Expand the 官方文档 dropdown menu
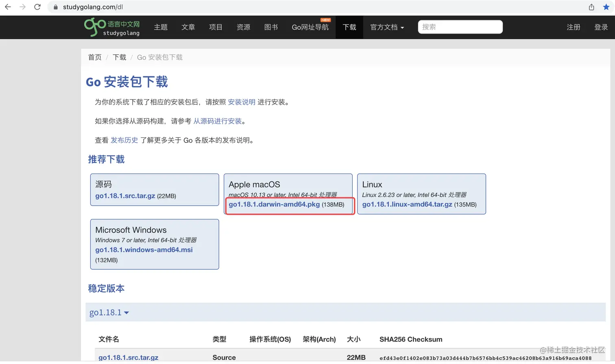615x364 pixels. tap(387, 27)
